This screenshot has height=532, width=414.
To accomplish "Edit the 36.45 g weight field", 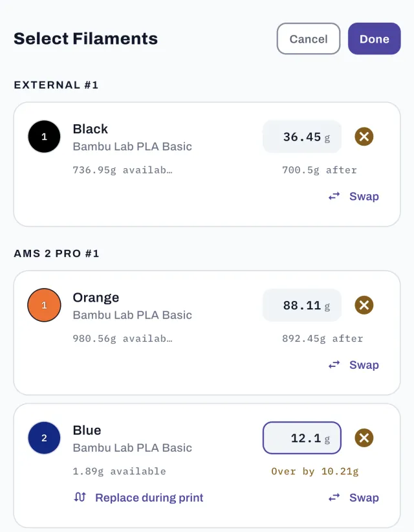I will (x=302, y=137).
